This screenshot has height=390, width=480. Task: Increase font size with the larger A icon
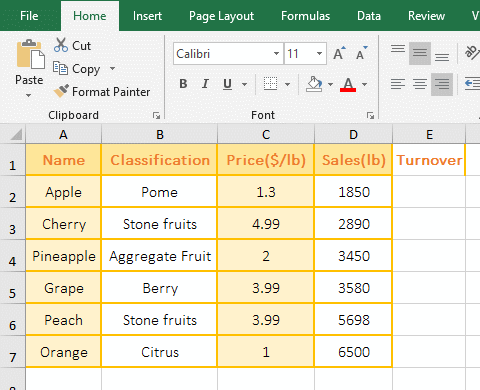click(339, 53)
